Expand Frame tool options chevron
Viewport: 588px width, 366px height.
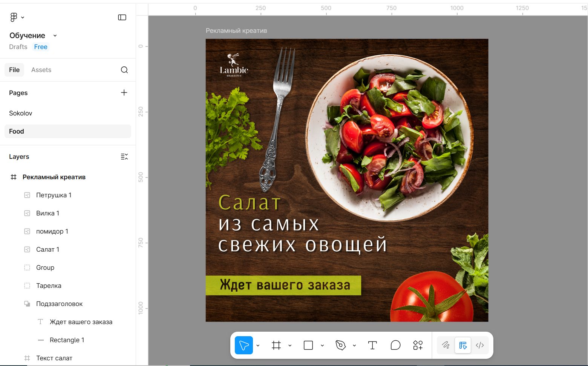pyautogui.click(x=290, y=345)
